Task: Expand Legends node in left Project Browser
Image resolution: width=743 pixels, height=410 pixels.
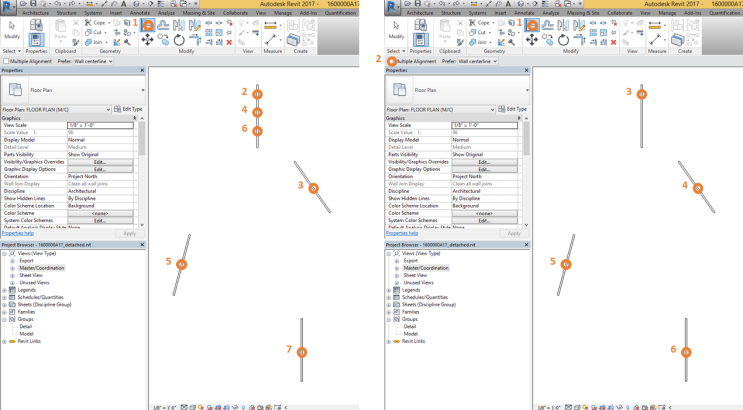Action: 4,290
